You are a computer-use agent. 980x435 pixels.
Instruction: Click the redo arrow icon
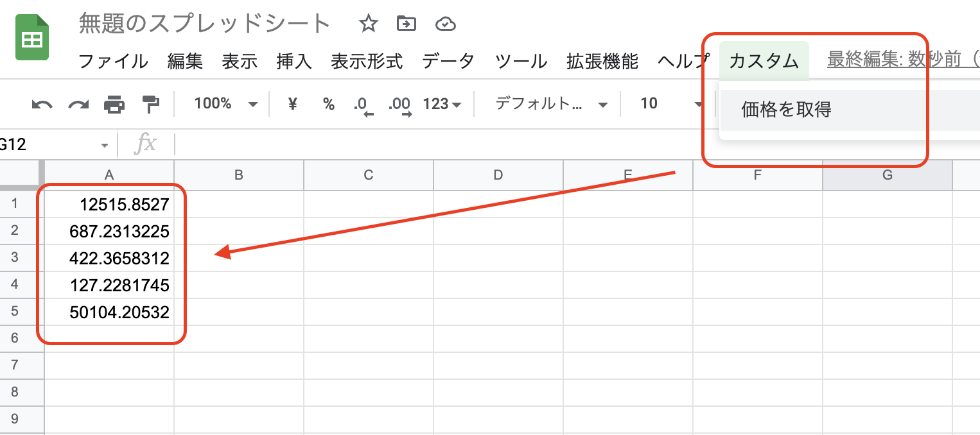click(78, 104)
